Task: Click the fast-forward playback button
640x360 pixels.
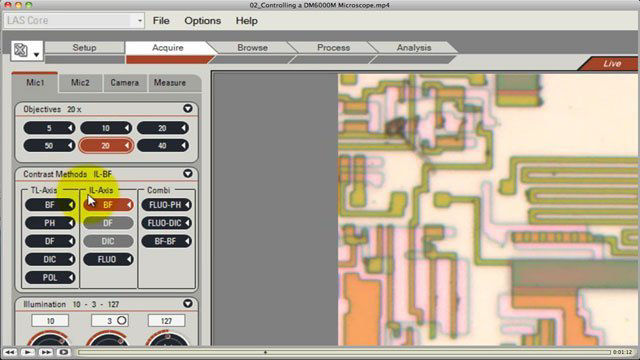Action: pos(46,352)
